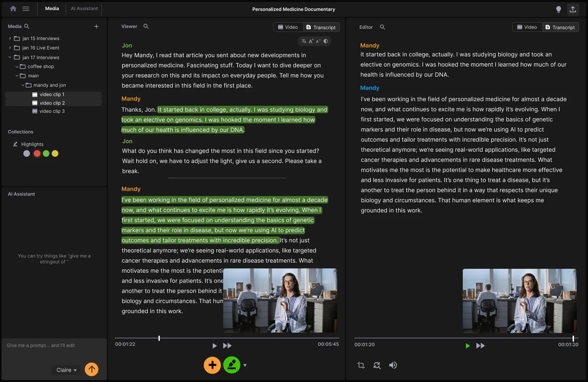Switch the Editor to Video view
Image resolution: width=588 pixels, height=382 pixels.
point(527,27)
